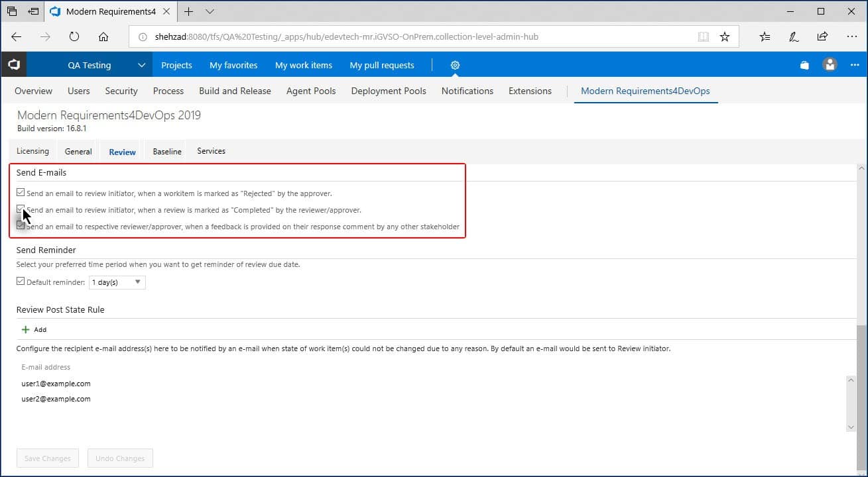Select user2@example.com email row
Viewport: 868px width, 477px height.
(x=56, y=399)
